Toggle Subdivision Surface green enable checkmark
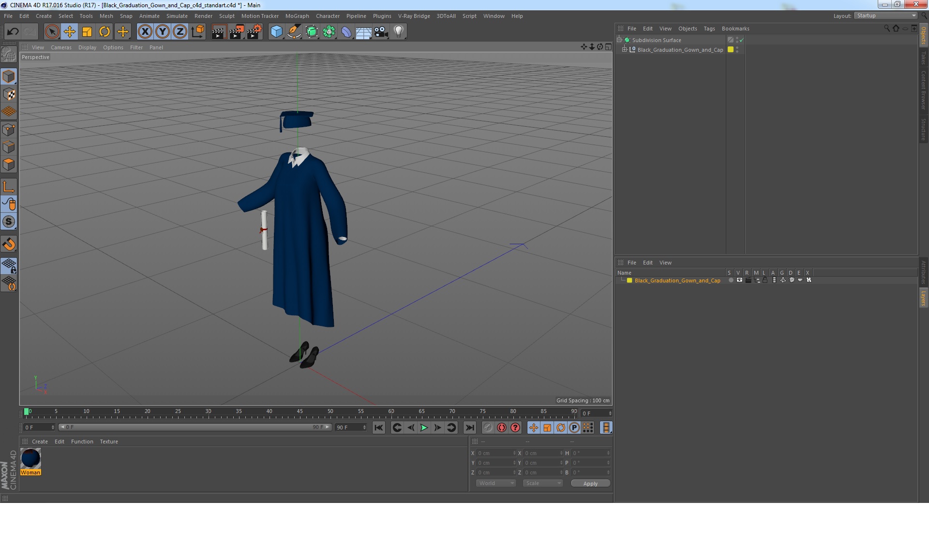Screen dimensions: 929x560 741,40
